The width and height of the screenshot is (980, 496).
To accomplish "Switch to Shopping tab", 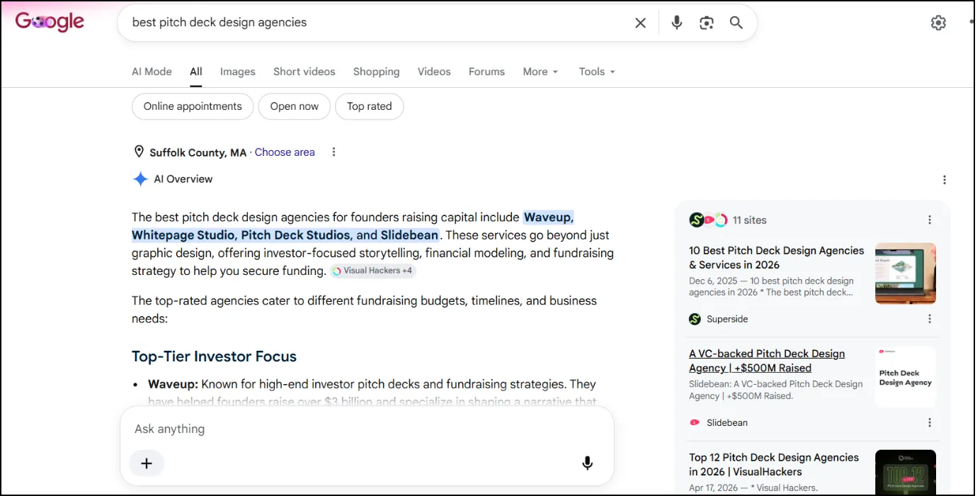I will (376, 72).
